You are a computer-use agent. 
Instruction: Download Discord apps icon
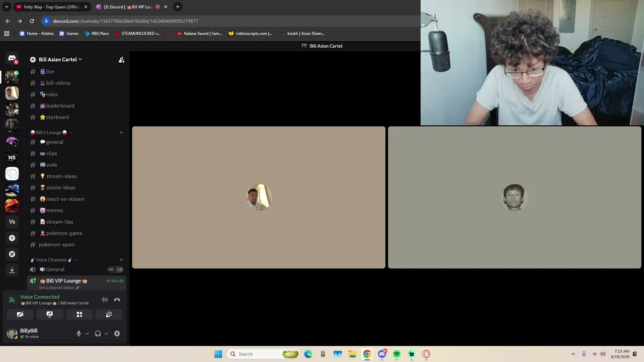[x=12, y=270]
